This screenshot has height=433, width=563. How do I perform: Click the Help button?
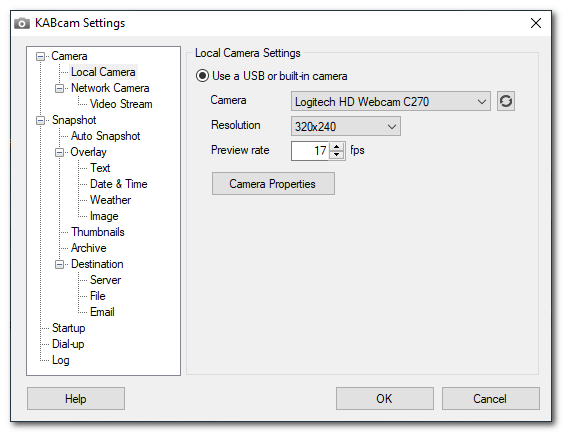76,399
